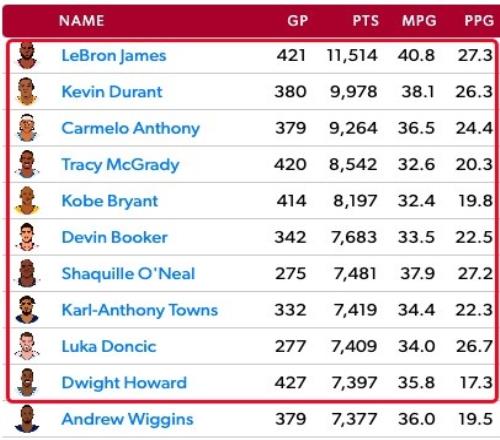Click Andrew Wiggins player avatar icon
Image resolution: width=500 pixels, height=440 pixels.
pyautogui.click(x=27, y=419)
